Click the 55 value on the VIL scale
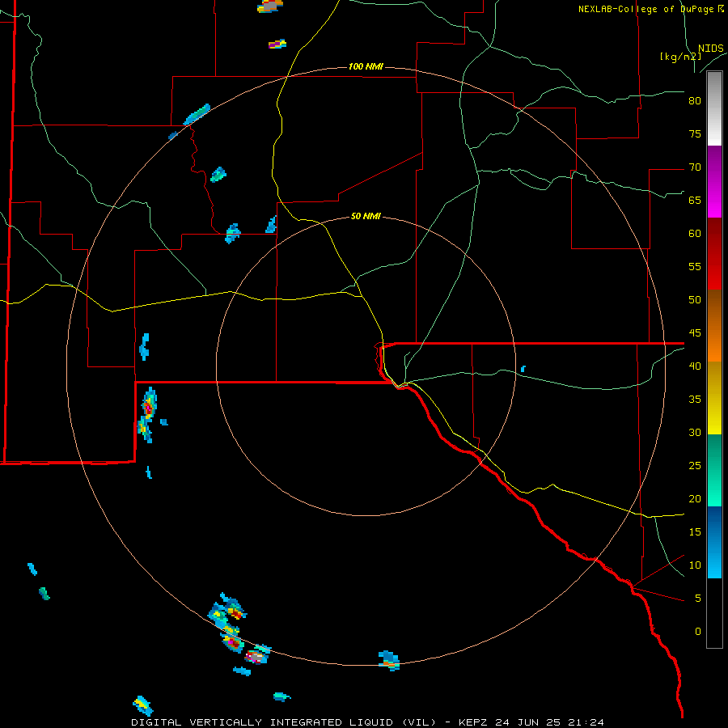The height and width of the screenshot is (728, 728). 695,266
